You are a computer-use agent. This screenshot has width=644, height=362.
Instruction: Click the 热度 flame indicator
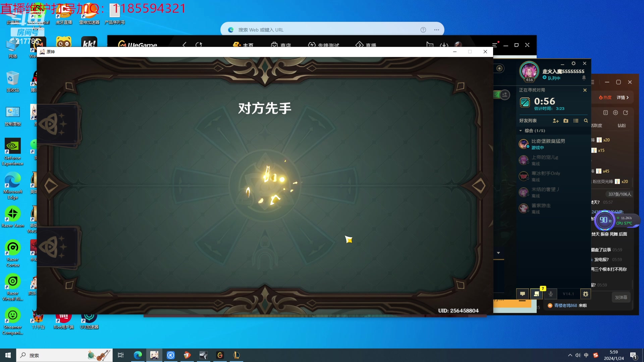coord(605,98)
